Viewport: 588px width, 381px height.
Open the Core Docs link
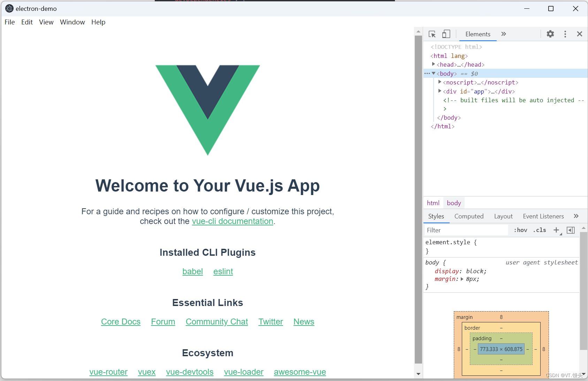tap(121, 322)
